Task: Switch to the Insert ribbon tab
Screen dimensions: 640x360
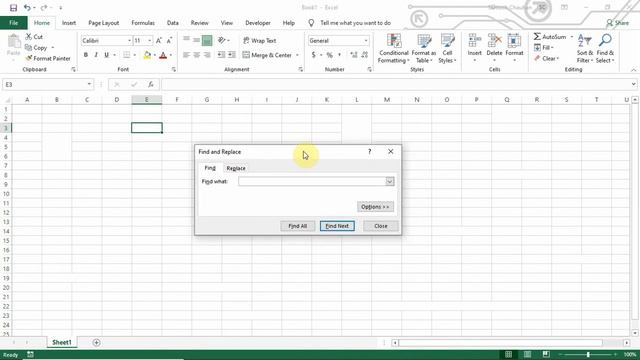Action: pos(69,23)
